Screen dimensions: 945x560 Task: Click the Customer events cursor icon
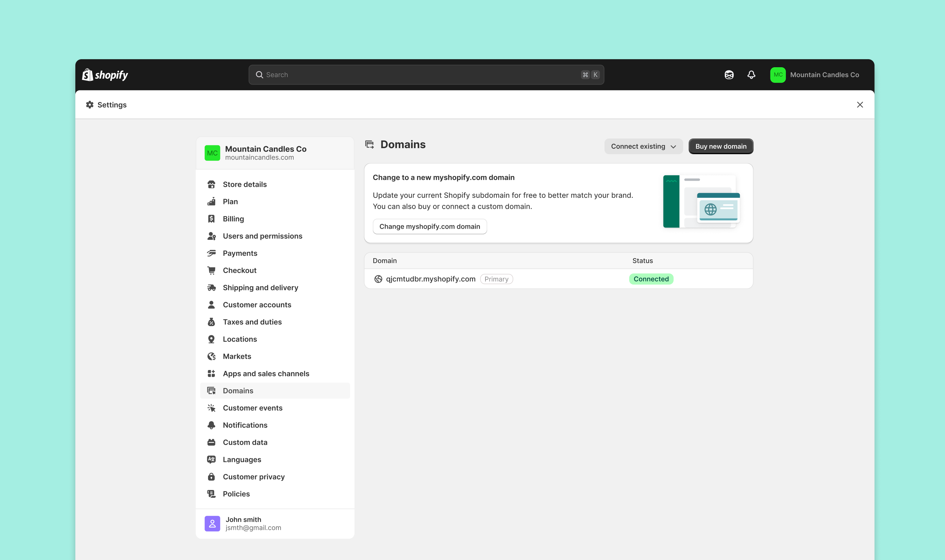coord(211,408)
